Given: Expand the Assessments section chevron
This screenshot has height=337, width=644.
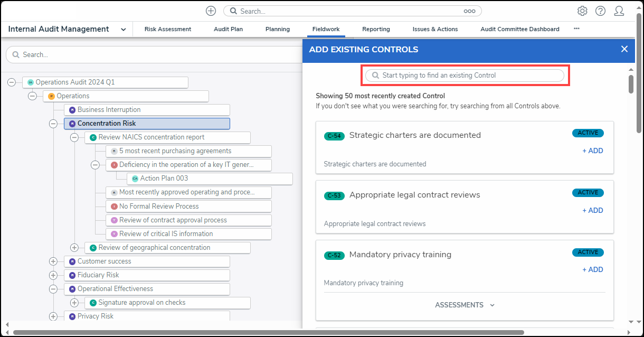Looking at the screenshot, I should click(492, 305).
